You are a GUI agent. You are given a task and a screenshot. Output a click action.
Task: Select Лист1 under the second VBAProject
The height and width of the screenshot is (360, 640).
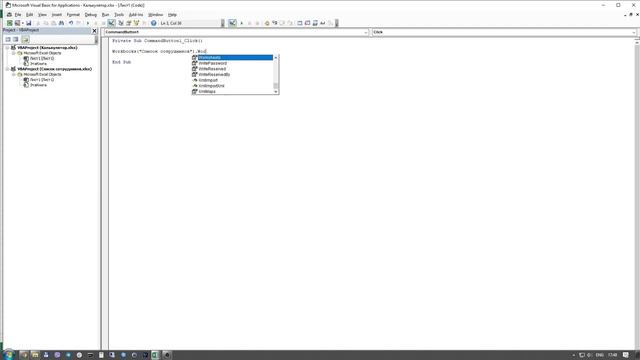coord(42,80)
